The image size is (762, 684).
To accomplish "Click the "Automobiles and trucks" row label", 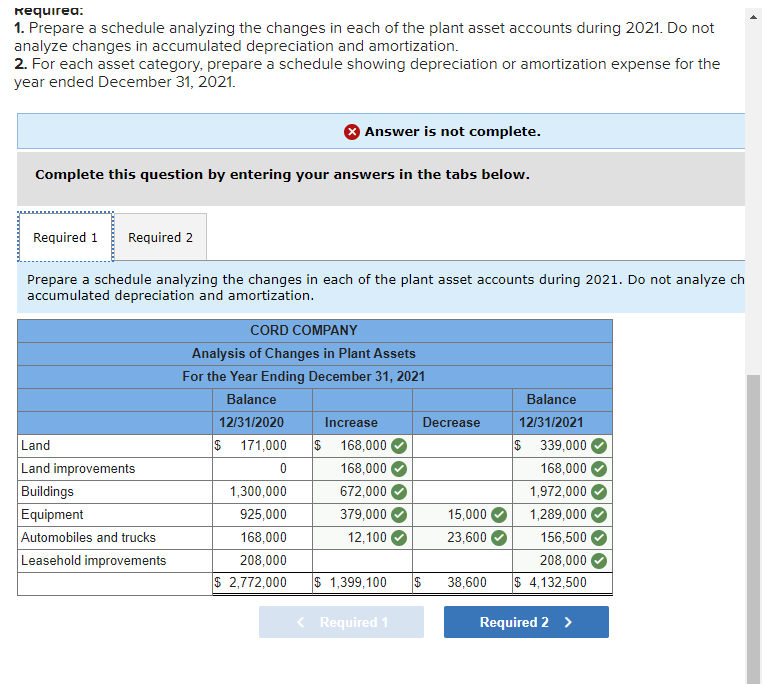I will point(88,538).
